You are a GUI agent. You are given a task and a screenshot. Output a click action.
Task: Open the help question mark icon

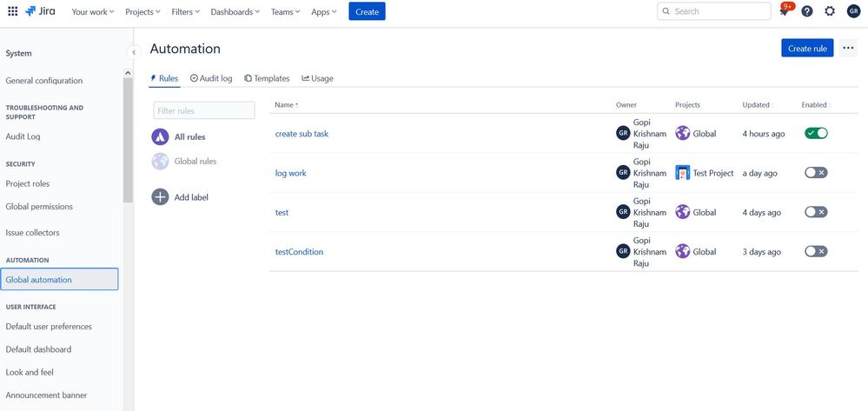point(807,11)
